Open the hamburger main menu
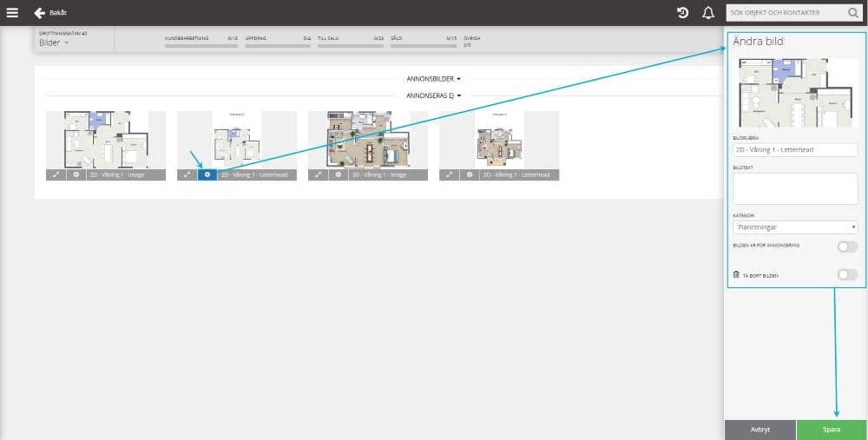The image size is (868, 440). pos(12,12)
